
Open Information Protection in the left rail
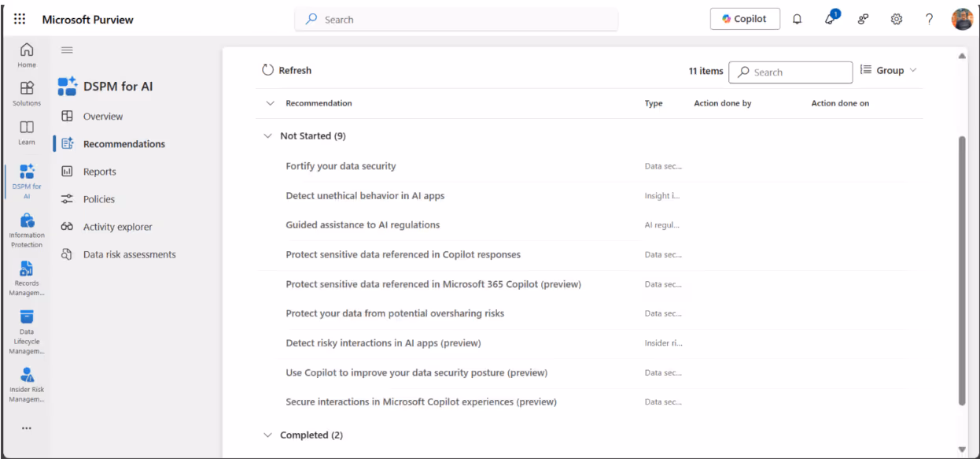pos(27,230)
